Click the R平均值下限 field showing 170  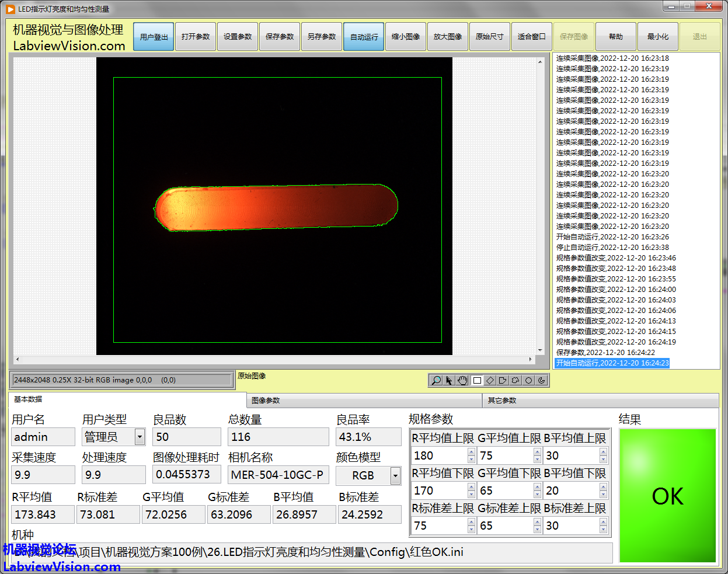(x=439, y=490)
